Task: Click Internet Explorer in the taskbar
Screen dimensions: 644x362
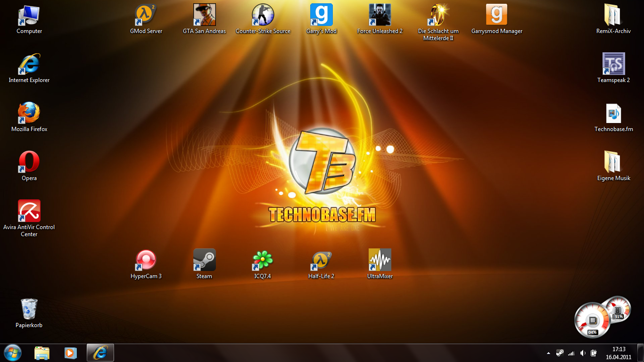Action: tap(100, 353)
